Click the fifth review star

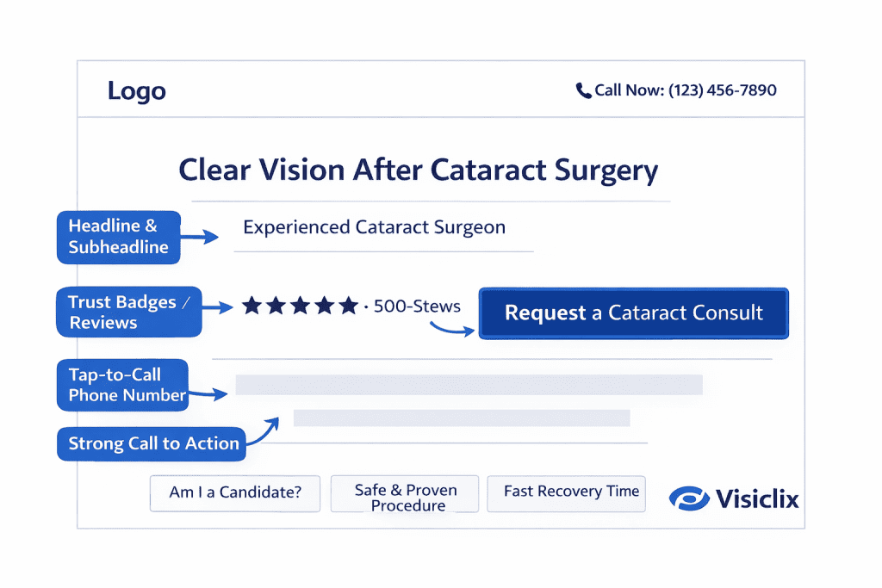click(348, 306)
